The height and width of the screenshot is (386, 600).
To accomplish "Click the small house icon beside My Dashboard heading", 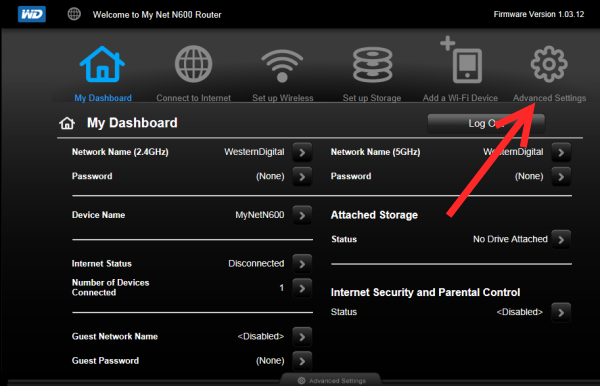I will [x=67, y=123].
